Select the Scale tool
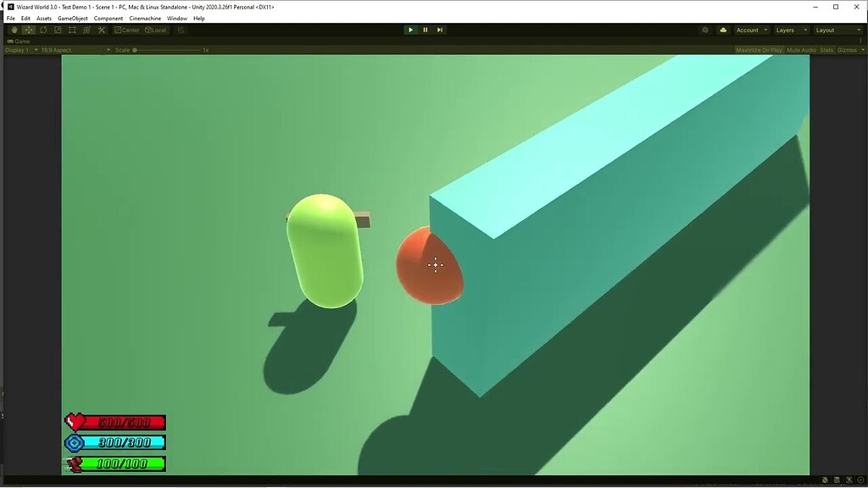This screenshot has height=488, width=868. coord(58,30)
